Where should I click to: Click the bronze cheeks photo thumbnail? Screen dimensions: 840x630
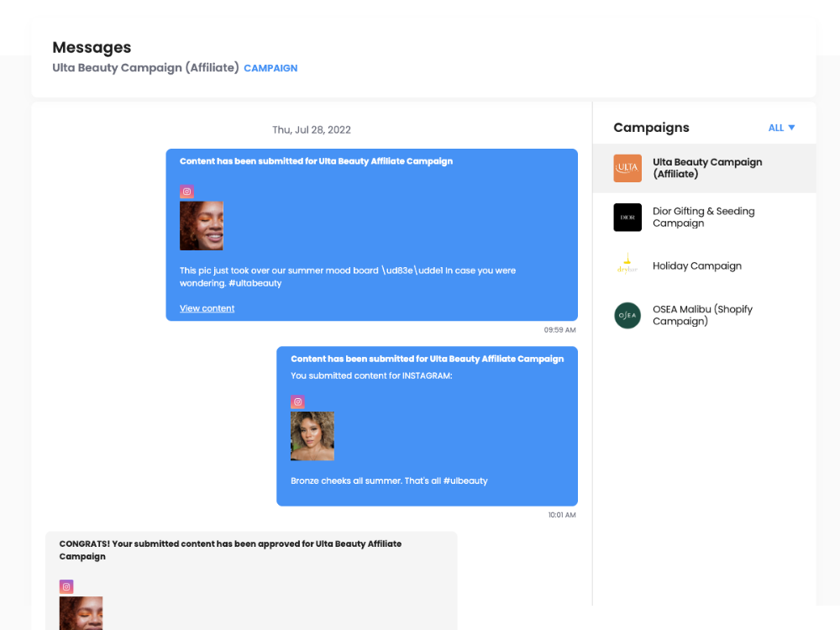tap(312, 436)
